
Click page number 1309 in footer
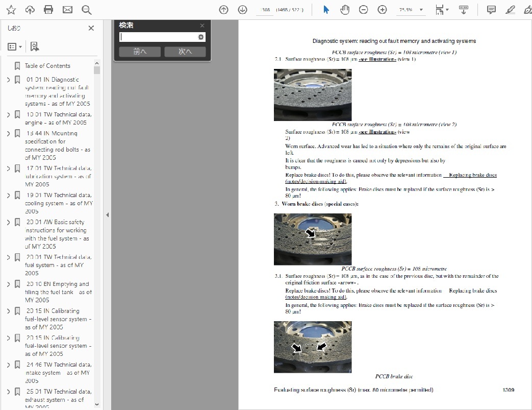click(x=508, y=390)
